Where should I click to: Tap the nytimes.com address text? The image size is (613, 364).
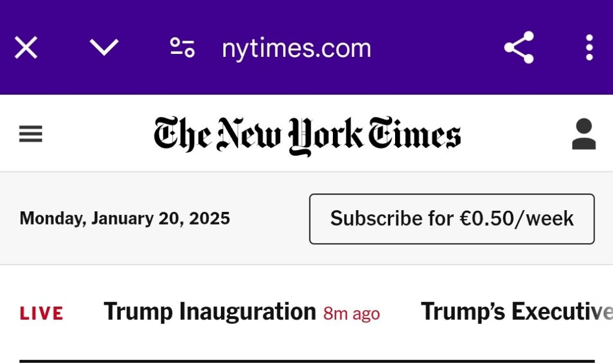click(296, 48)
